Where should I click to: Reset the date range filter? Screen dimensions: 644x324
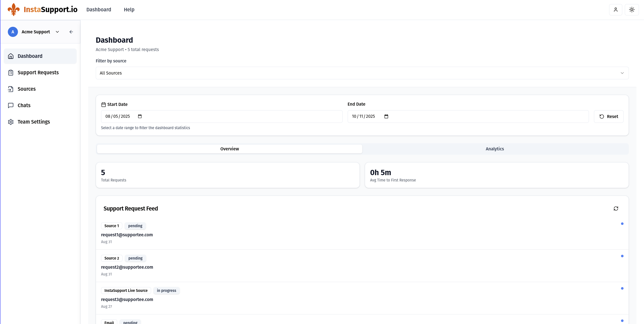pyautogui.click(x=608, y=117)
